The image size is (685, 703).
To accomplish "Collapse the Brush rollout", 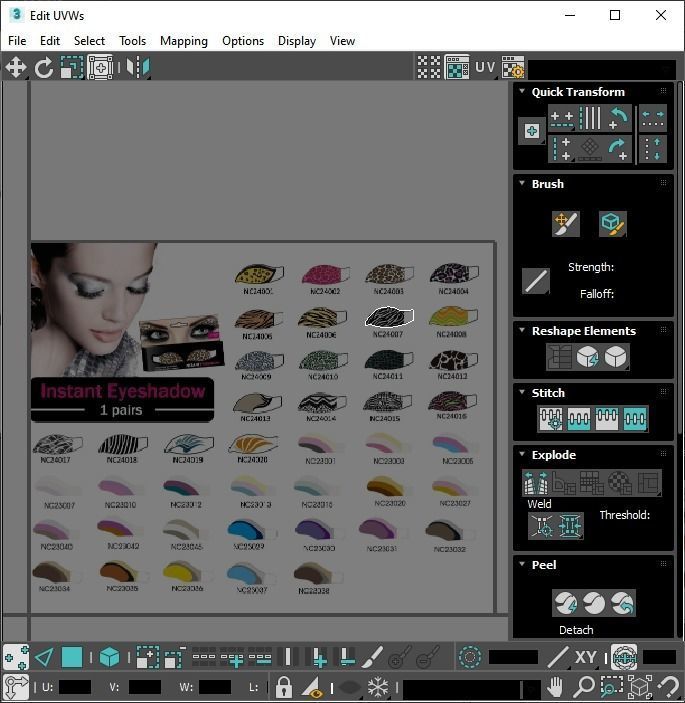I will point(522,183).
